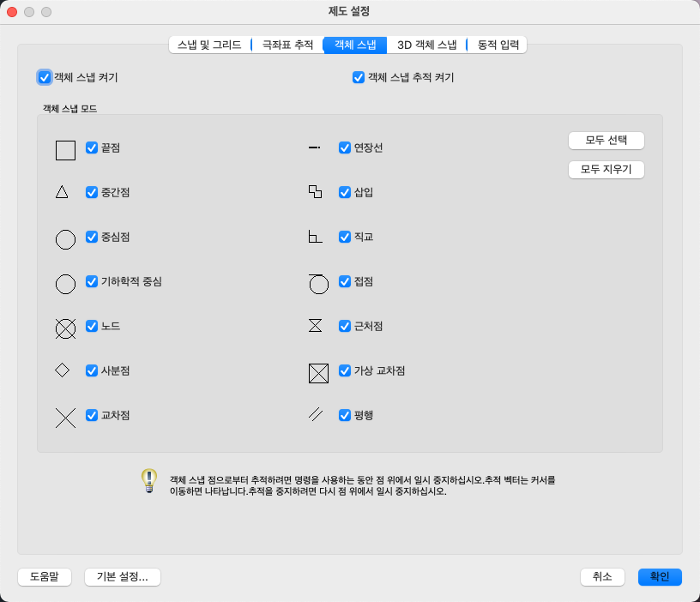Click the hourglass 근처점 (nearest) icon
The height and width of the screenshot is (602, 700).
coord(315,325)
